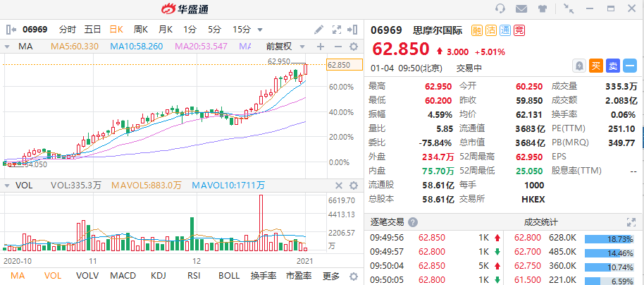The image size is (644, 285).
Task: Click the 成交统计 header
Action: pos(540,222)
